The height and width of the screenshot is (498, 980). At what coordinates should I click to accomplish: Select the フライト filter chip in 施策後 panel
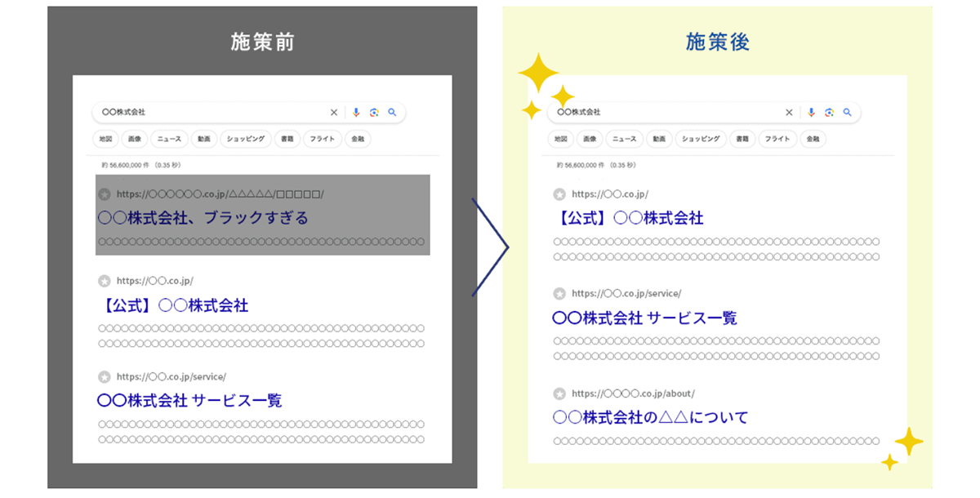pos(777,140)
